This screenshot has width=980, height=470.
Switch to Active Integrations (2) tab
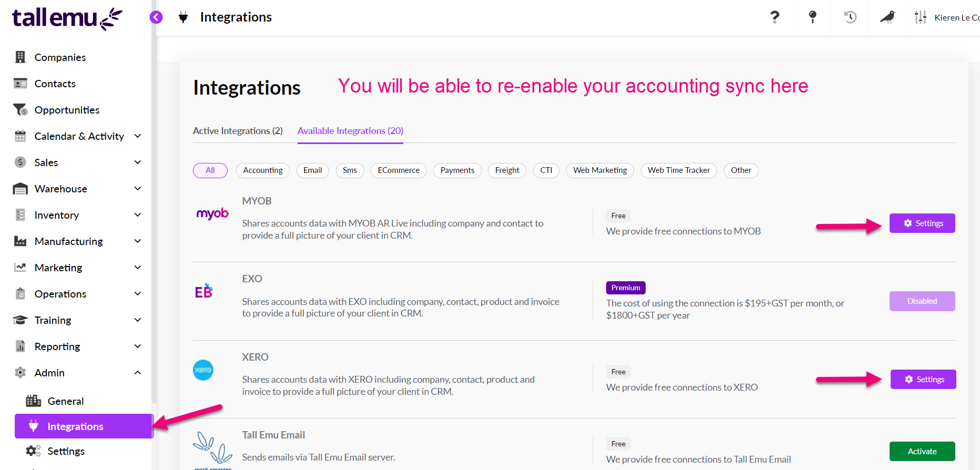pos(238,131)
